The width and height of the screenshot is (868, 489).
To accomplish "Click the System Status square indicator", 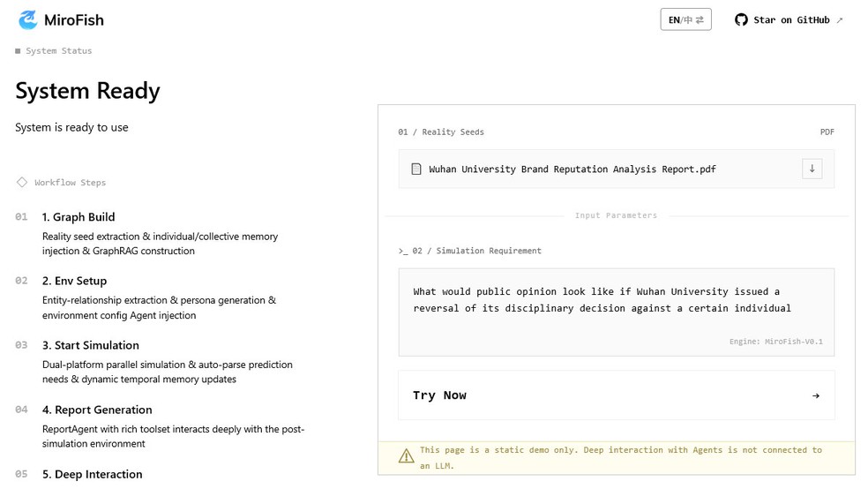I will [18, 51].
